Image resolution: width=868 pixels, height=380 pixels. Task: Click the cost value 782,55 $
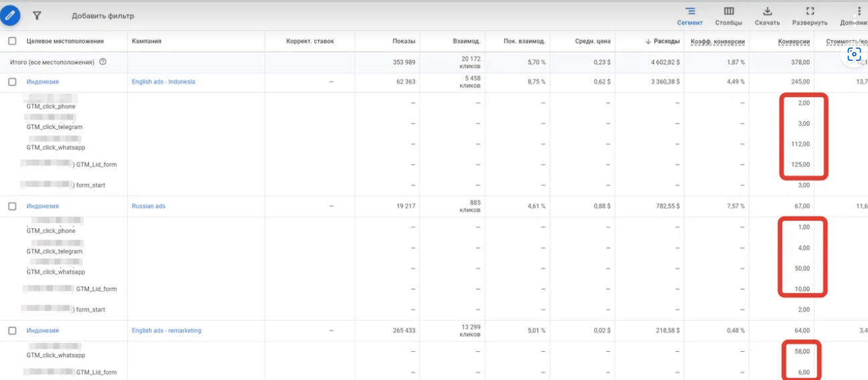[x=668, y=206]
